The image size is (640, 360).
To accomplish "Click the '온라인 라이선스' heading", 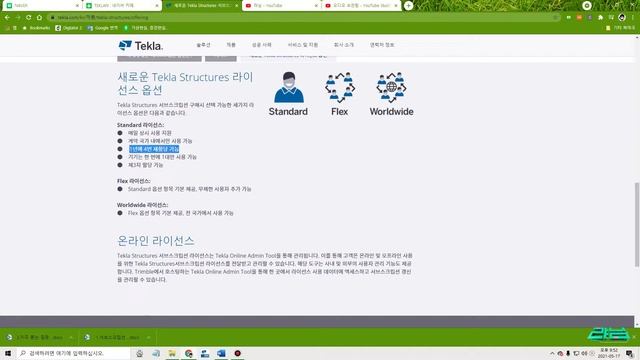I will click(x=156, y=241).
